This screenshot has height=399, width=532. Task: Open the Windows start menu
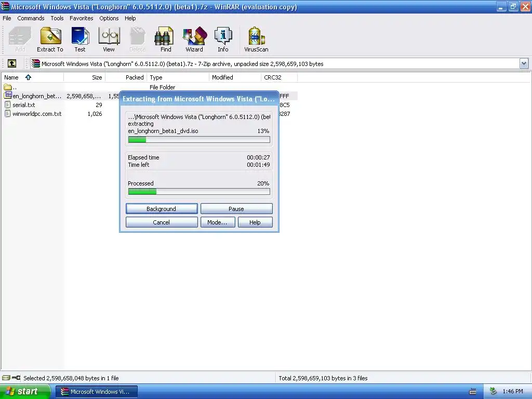25,392
